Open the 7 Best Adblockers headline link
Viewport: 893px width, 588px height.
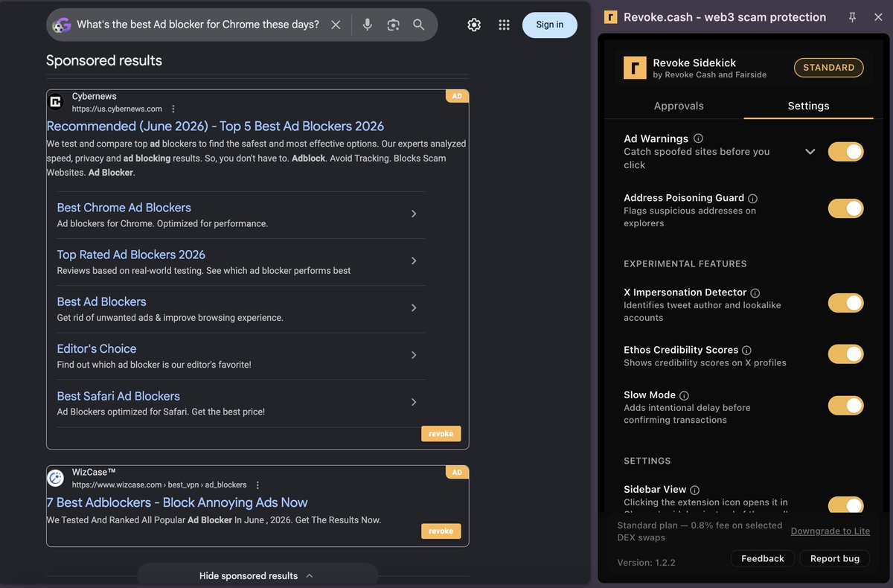point(177,502)
